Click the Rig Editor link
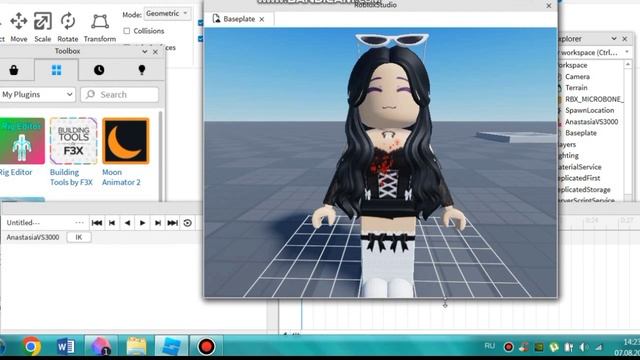 click(x=16, y=172)
